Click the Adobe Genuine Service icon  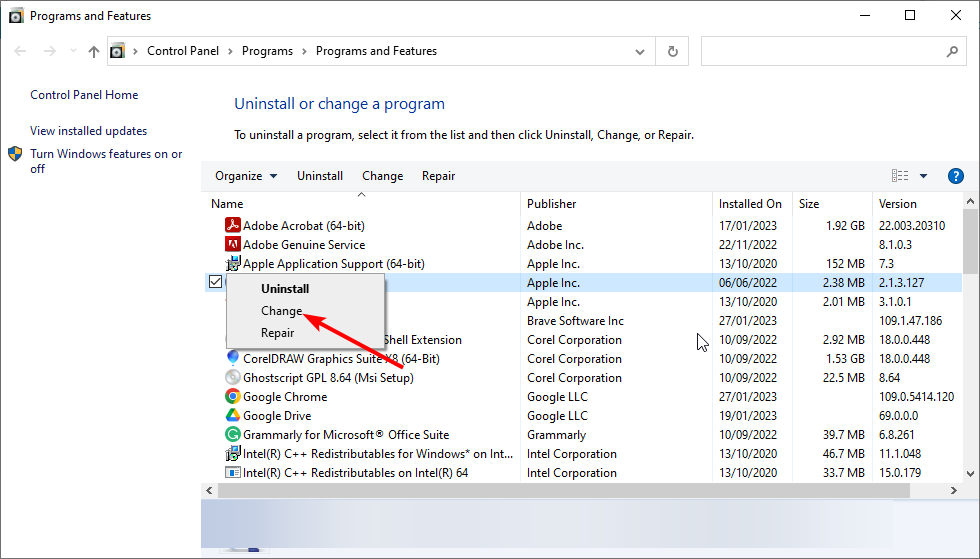[x=232, y=244]
